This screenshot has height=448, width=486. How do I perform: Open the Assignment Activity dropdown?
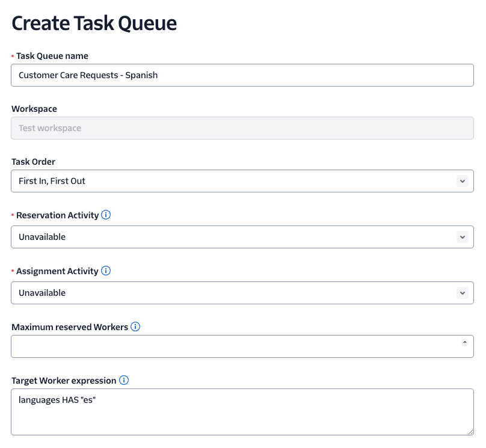coord(241,292)
